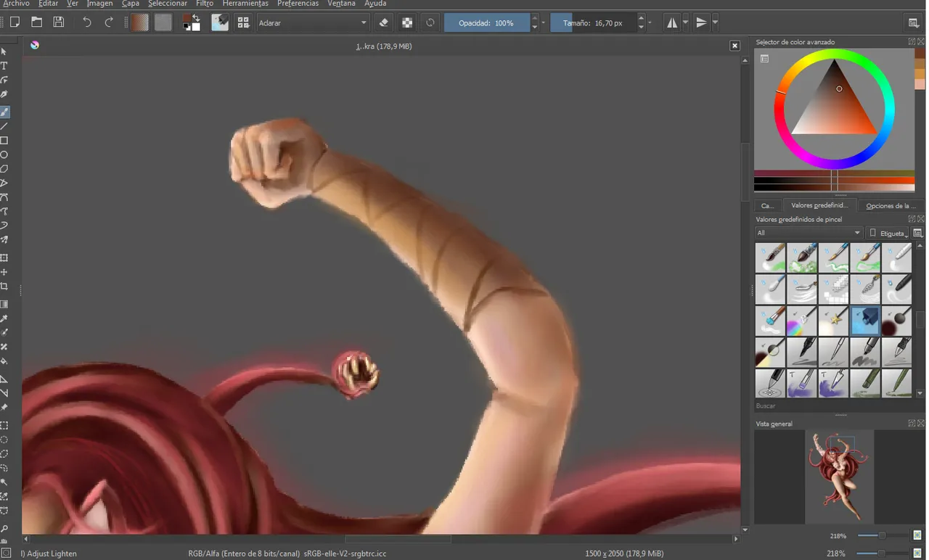The width and height of the screenshot is (929, 560).
Task: Select the Multibrush tool
Action: (x=4, y=240)
